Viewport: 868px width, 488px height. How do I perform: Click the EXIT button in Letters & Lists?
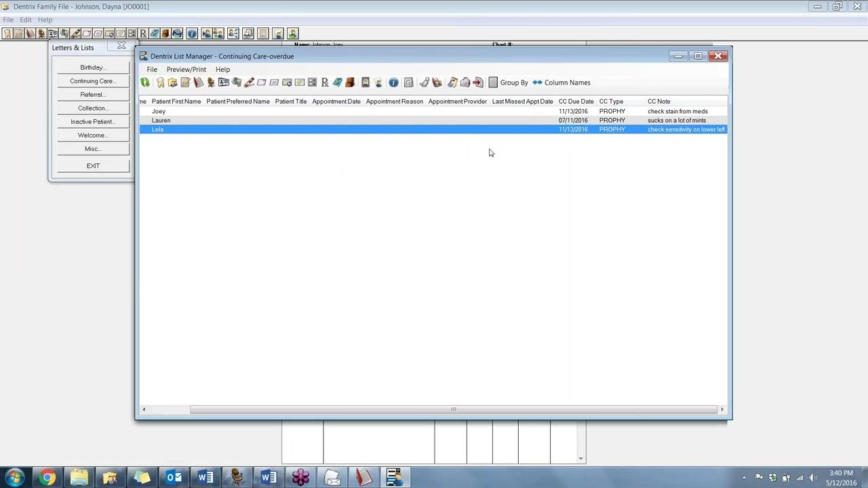[x=93, y=165]
